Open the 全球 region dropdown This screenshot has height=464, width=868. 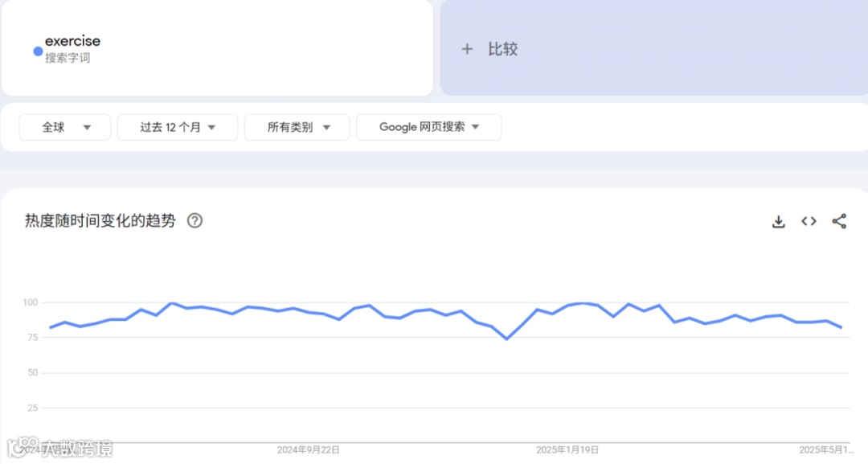coord(65,127)
